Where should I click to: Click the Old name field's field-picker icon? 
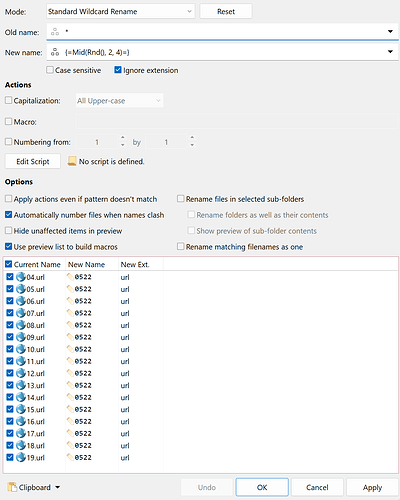pos(55,32)
